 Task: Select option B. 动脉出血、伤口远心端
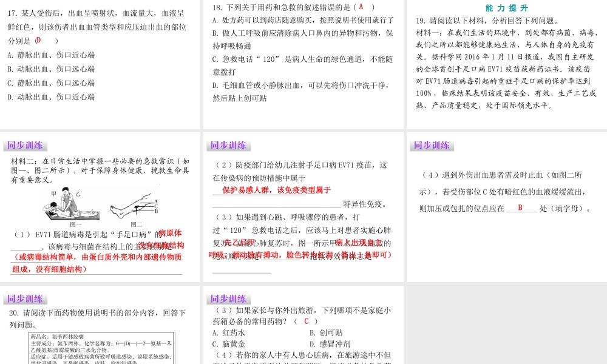(51, 69)
